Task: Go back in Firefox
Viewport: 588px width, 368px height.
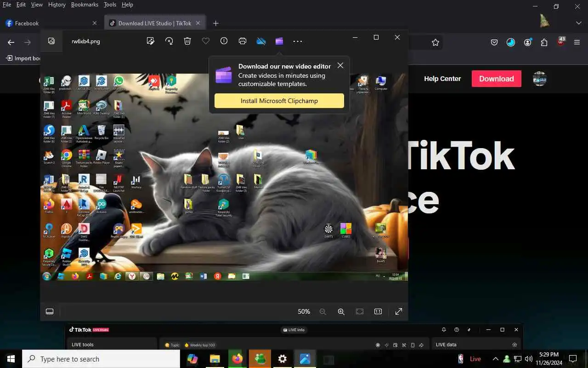Action: pos(11,42)
